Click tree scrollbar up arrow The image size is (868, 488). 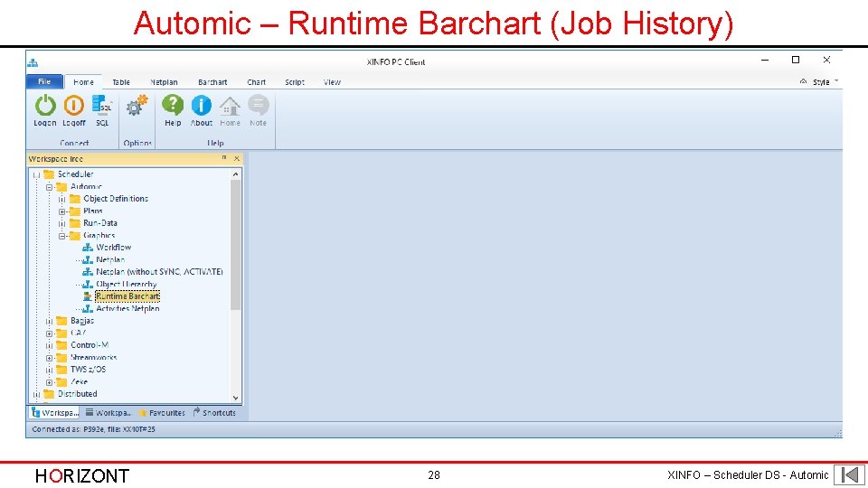click(235, 174)
